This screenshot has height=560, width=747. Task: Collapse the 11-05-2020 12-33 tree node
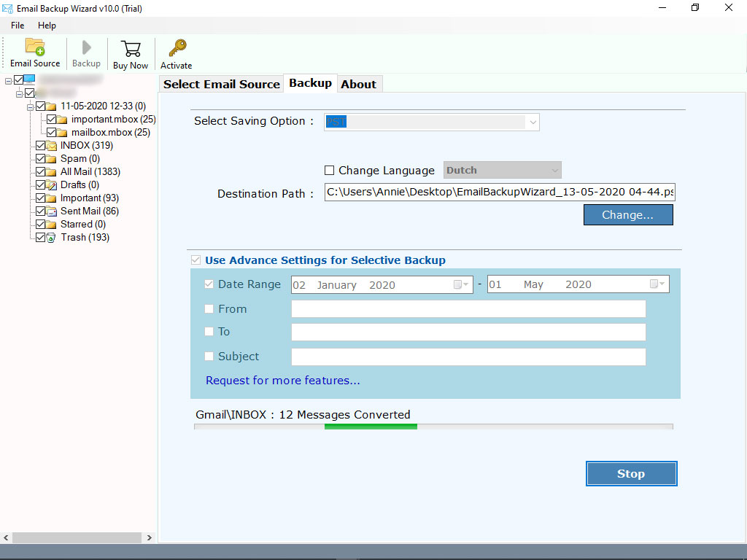tap(31, 106)
